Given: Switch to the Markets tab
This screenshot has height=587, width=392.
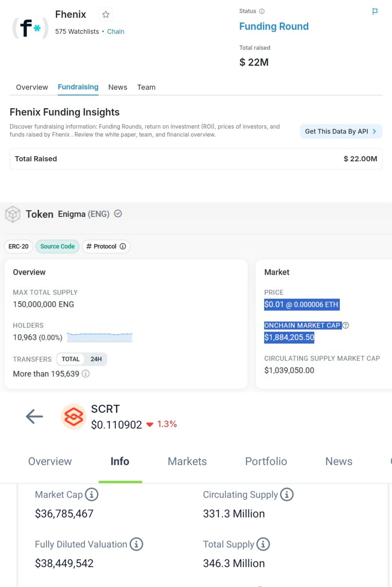Looking at the screenshot, I should coord(187,461).
